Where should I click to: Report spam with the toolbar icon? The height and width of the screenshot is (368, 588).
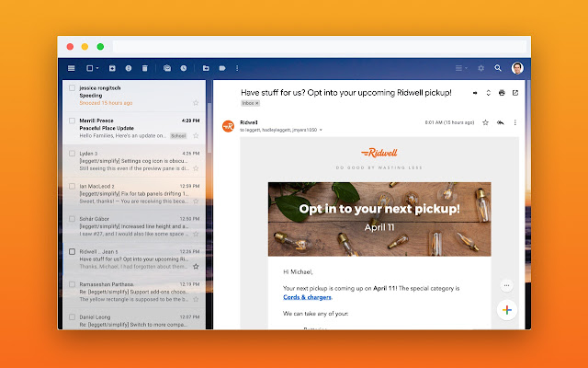(x=129, y=68)
